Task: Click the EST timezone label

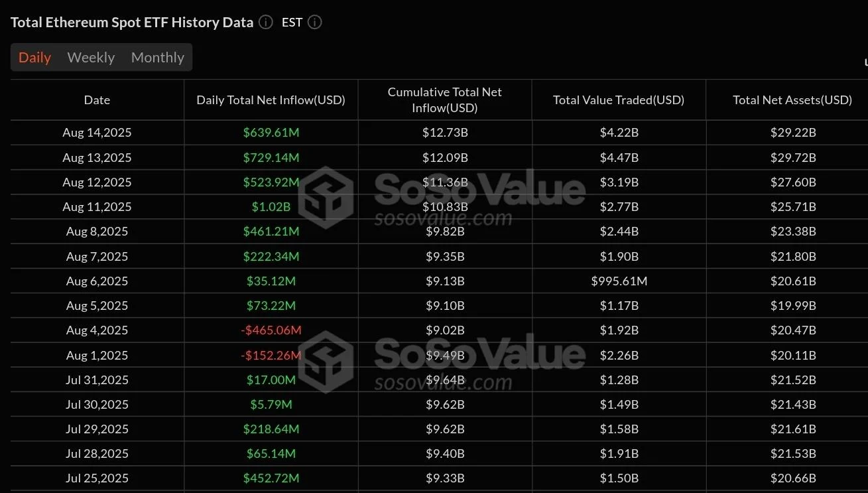Action: [x=292, y=22]
